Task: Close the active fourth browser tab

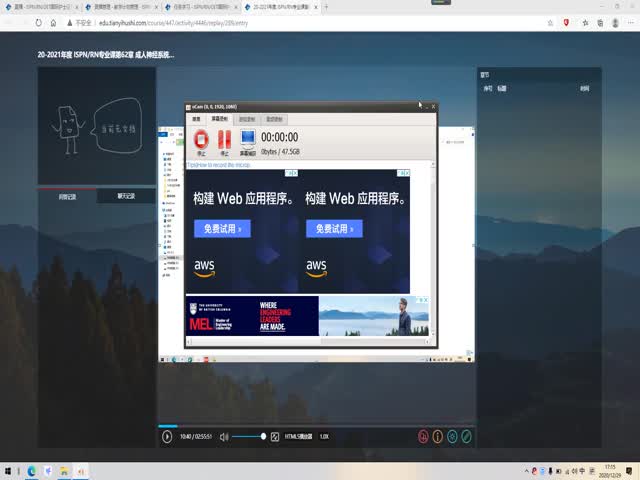Action: coord(316,7)
